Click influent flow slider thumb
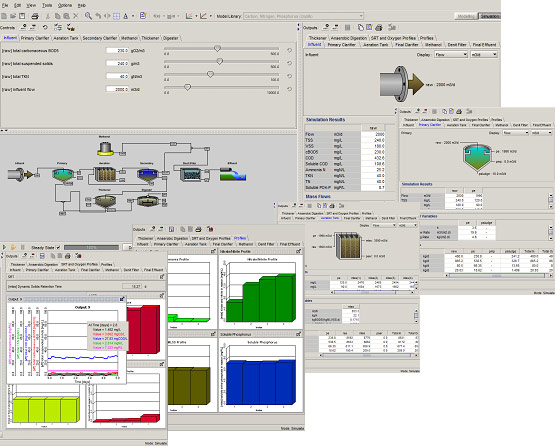Viewport: 556px width, 447px height. 187,87
